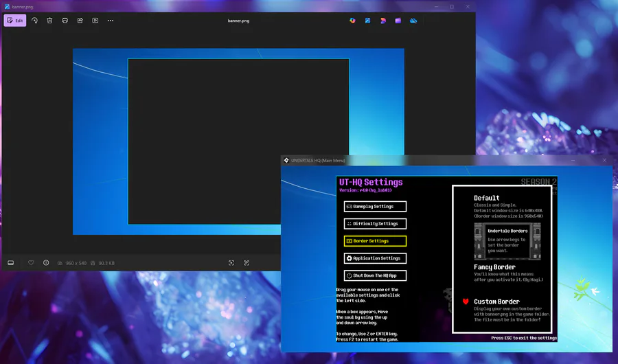
Task: Open Difficulty Settings in UT-HQ menu
Action: click(x=375, y=224)
